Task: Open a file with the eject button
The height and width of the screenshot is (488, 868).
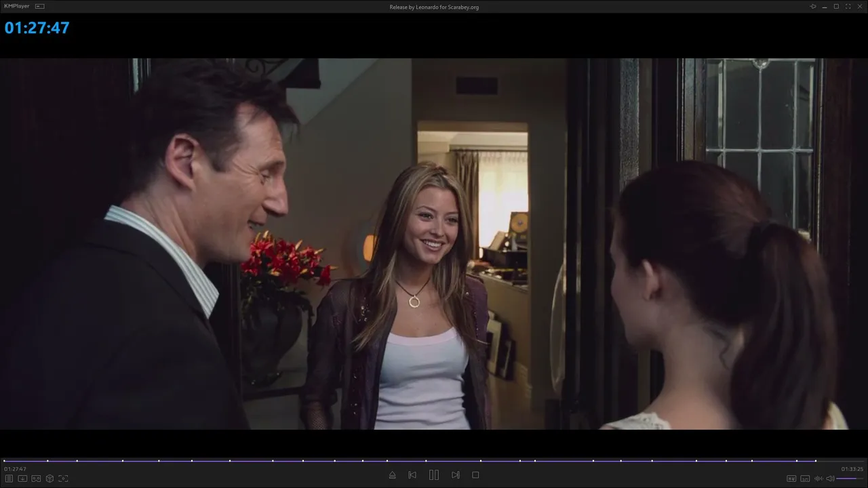Action: 392,475
